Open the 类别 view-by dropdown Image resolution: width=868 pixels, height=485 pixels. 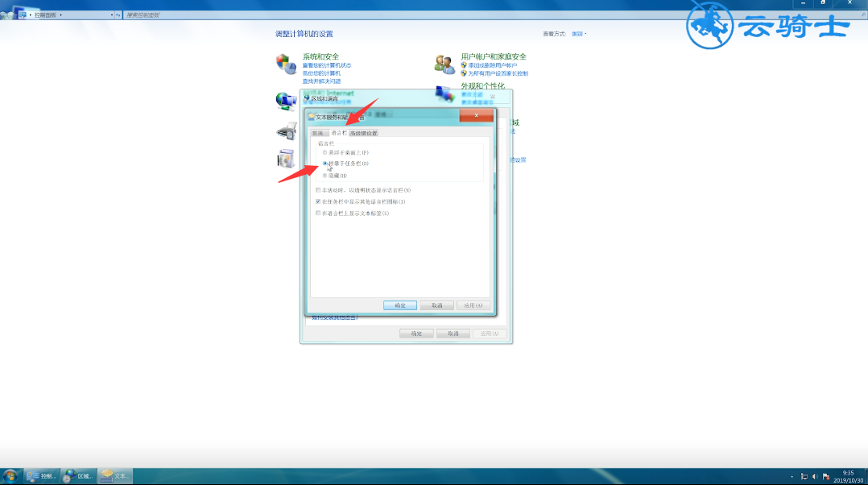tap(579, 34)
